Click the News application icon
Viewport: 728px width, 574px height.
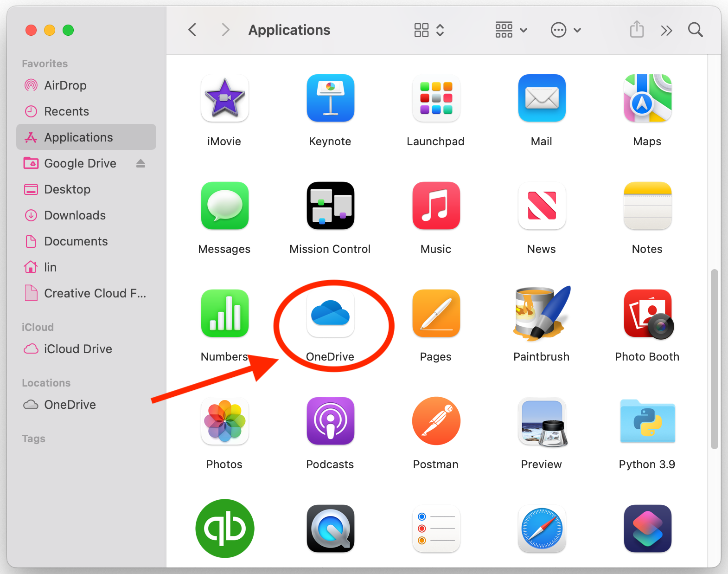click(x=542, y=206)
